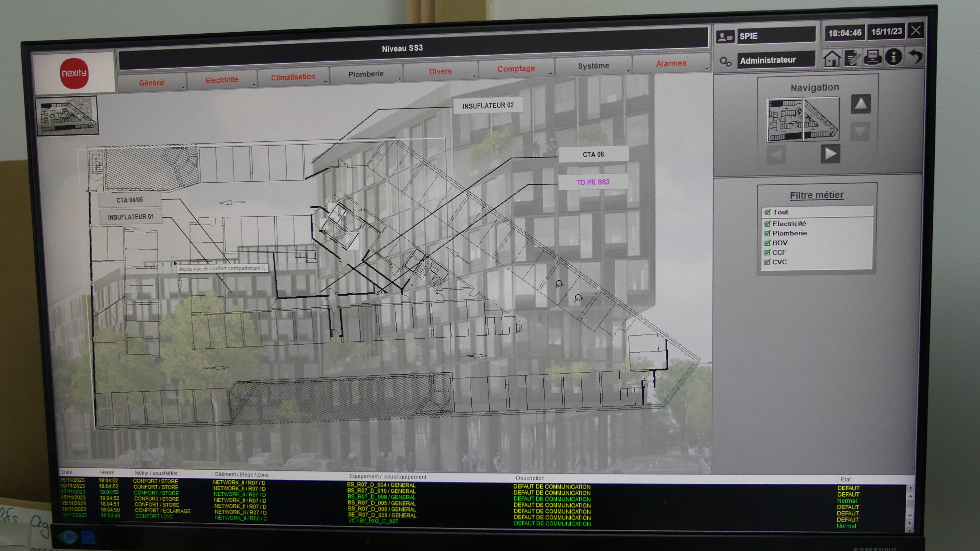The image size is (980, 551).
Task: Click the home icon in top toolbar
Action: 832,59
